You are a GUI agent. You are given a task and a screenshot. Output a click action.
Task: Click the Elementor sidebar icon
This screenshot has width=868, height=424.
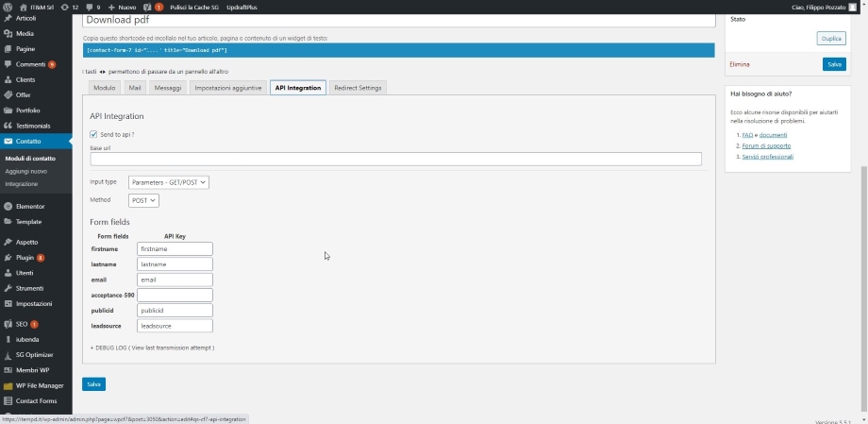[8, 206]
